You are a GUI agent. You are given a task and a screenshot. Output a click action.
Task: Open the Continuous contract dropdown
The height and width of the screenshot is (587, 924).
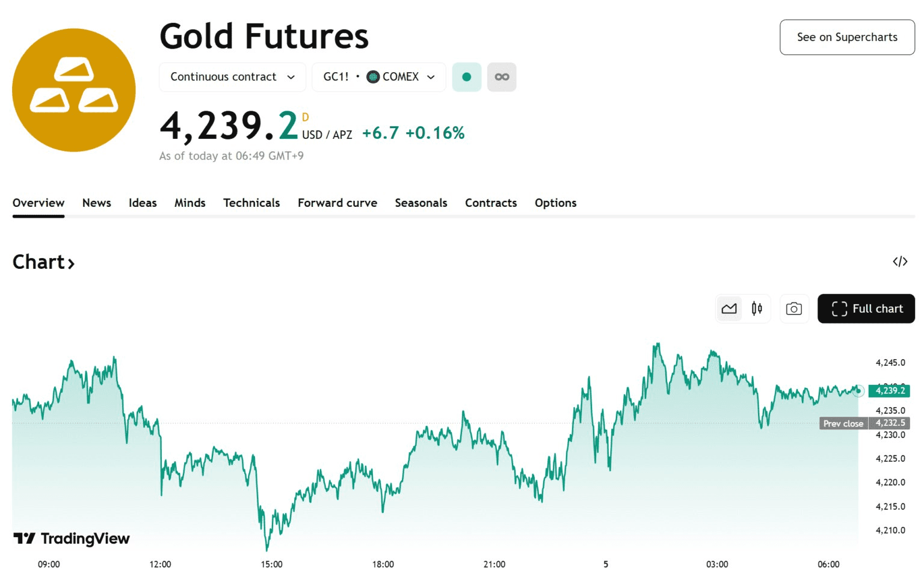point(232,77)
